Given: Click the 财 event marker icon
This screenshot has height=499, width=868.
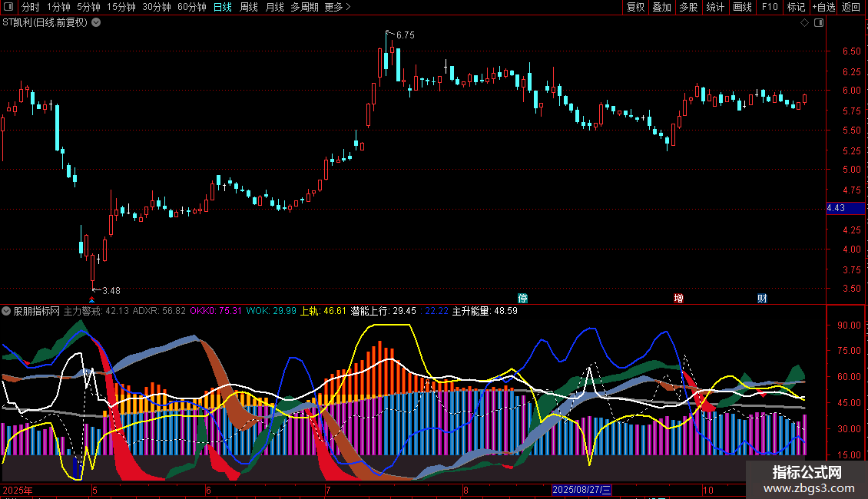Looking at the screenshot, I should pos(762,298).
